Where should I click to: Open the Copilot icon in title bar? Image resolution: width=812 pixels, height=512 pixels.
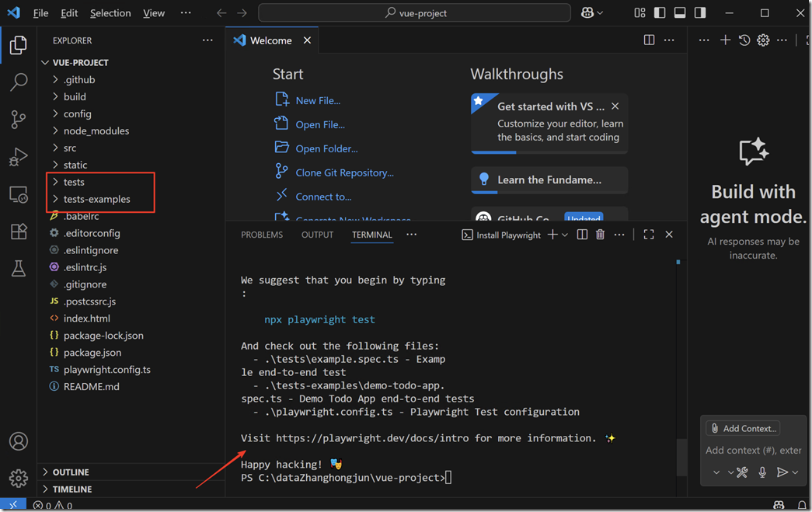coord(587,13)
